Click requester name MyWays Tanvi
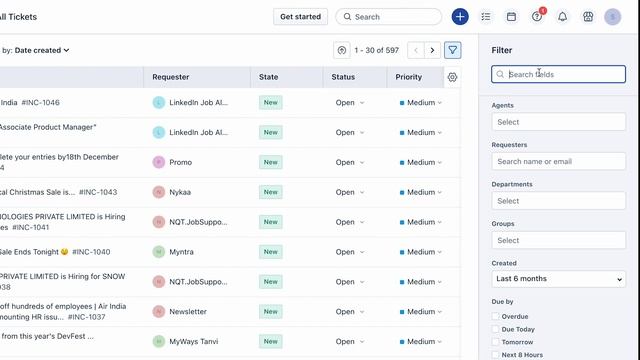Screen dimensions: 640x360 pyautogui.click(x=194, y=341)
